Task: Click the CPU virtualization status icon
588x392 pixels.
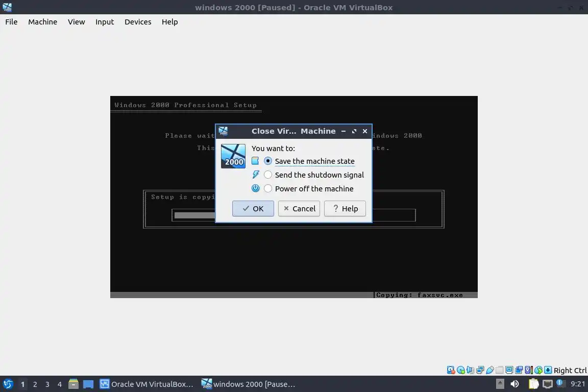Action: point(529,370)
